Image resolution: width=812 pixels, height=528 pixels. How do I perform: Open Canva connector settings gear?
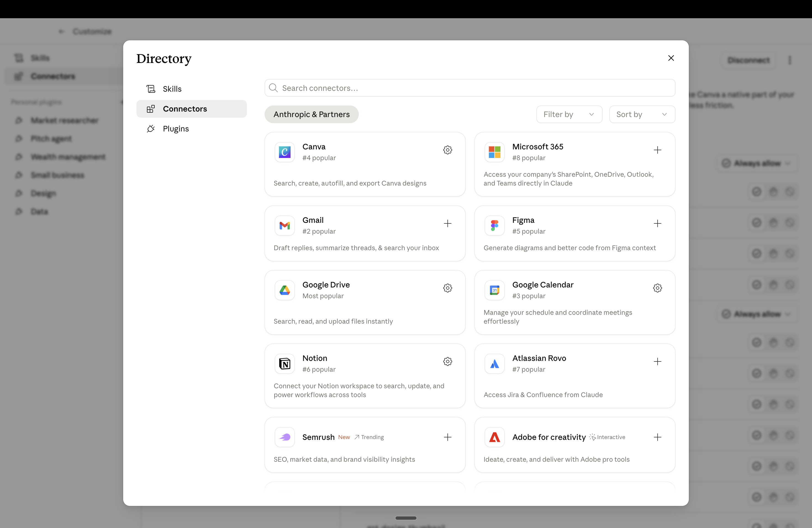click(x=447, y=150)
